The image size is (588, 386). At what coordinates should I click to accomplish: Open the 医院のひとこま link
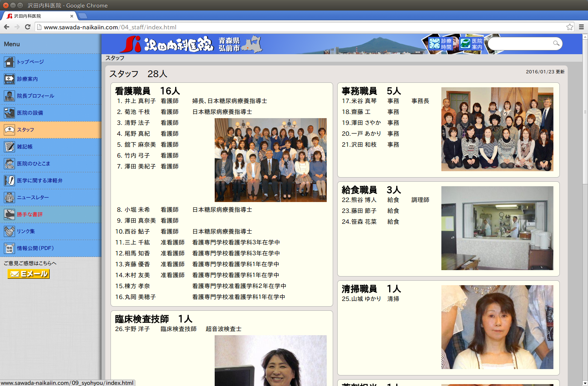point(33,164)
